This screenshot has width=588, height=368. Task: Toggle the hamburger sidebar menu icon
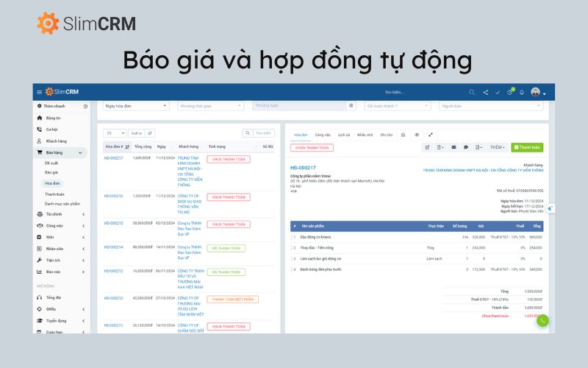click(40, 92)
